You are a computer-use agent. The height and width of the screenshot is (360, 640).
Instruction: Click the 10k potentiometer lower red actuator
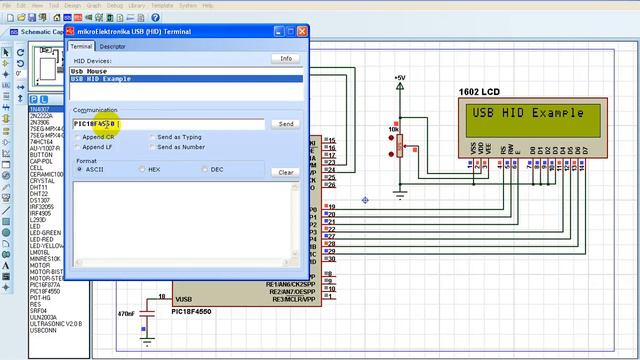(x=391, y=154)
